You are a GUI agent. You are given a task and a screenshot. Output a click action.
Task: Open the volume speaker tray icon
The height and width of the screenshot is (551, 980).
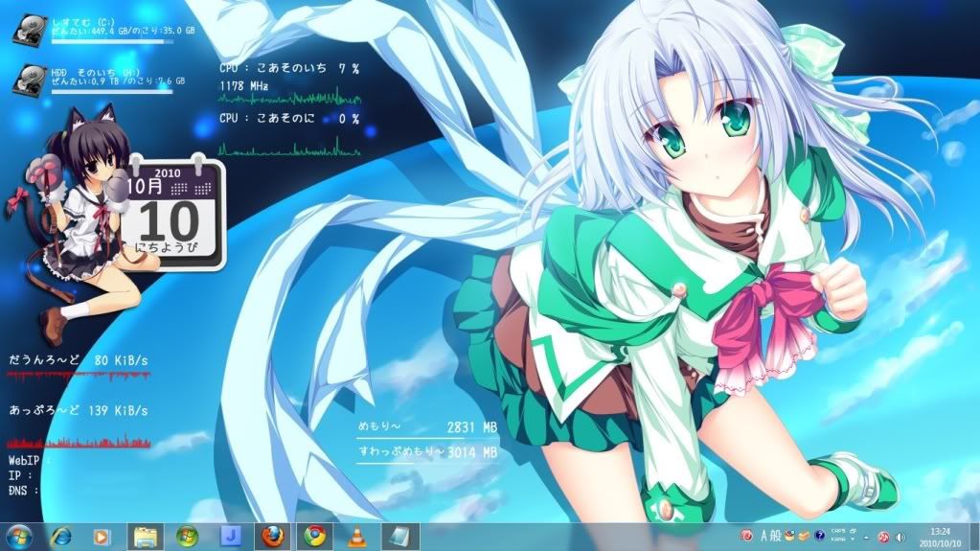900,538
